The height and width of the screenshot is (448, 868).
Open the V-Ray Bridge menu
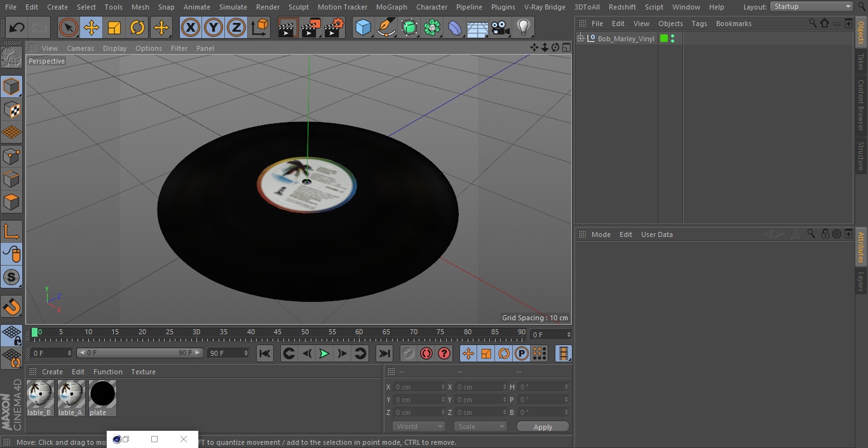(545, 7)
